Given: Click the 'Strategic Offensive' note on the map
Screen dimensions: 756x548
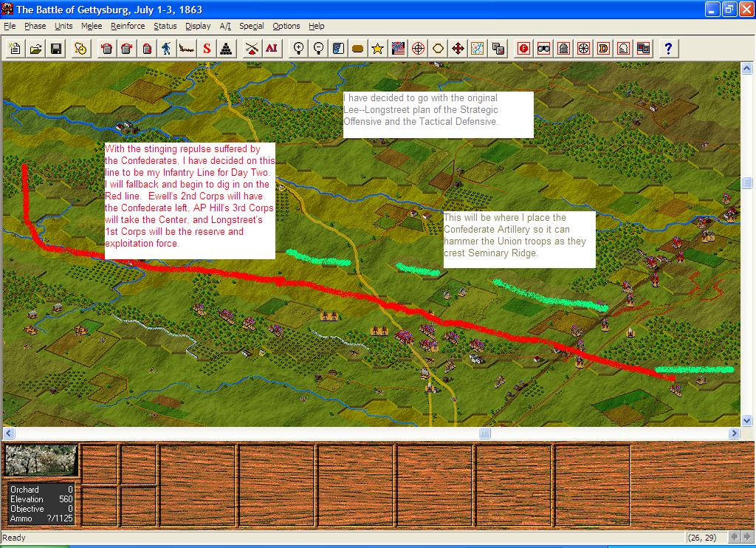Looking at the screenshot, I should (439, 114).
